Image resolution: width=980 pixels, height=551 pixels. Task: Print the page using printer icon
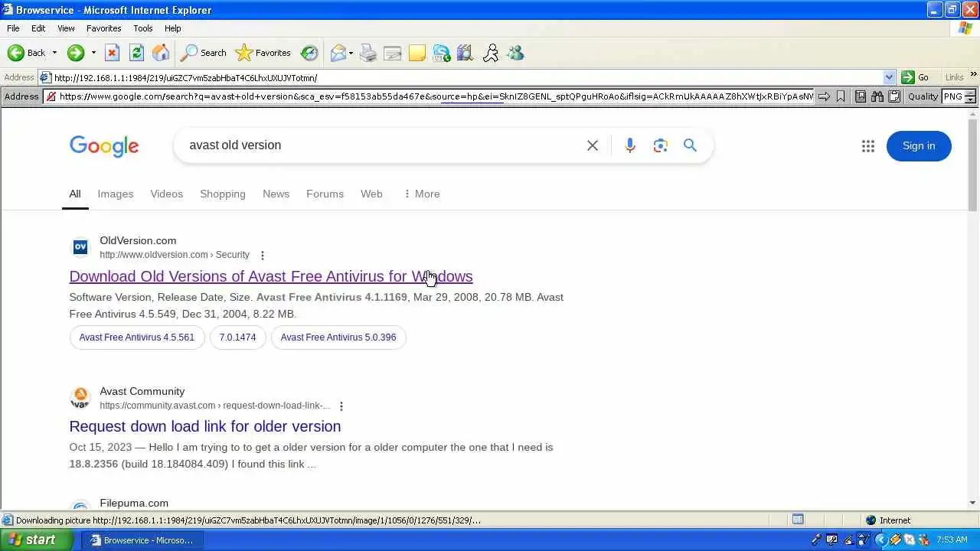(368, 53)
